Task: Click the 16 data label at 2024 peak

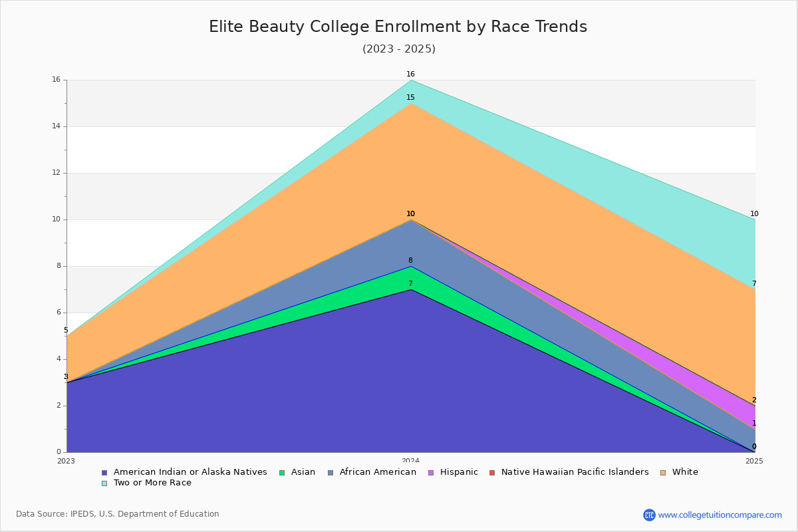Action: (x=410, y=74)
